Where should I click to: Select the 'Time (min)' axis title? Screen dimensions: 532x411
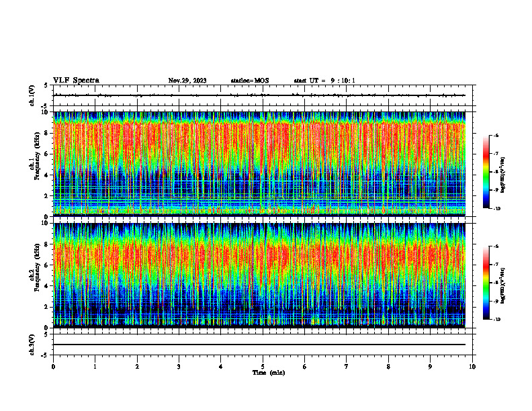[x=269, y=373]
